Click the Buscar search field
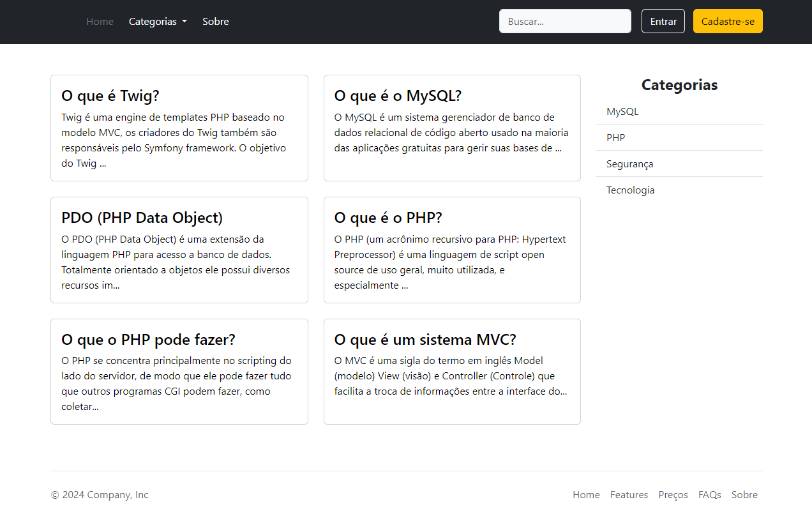This screenshot has height=516, width=812. point(564,21)
